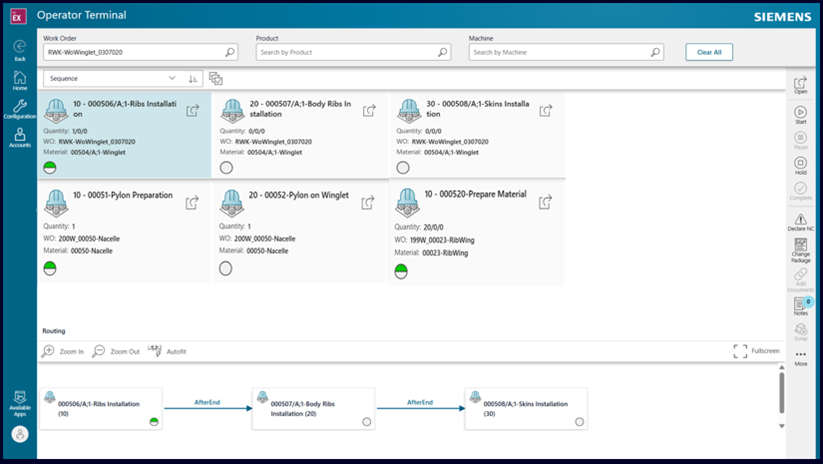This screenshot has width=823, height=464.
Task: Open the More options menu
Action: [800, 357]
